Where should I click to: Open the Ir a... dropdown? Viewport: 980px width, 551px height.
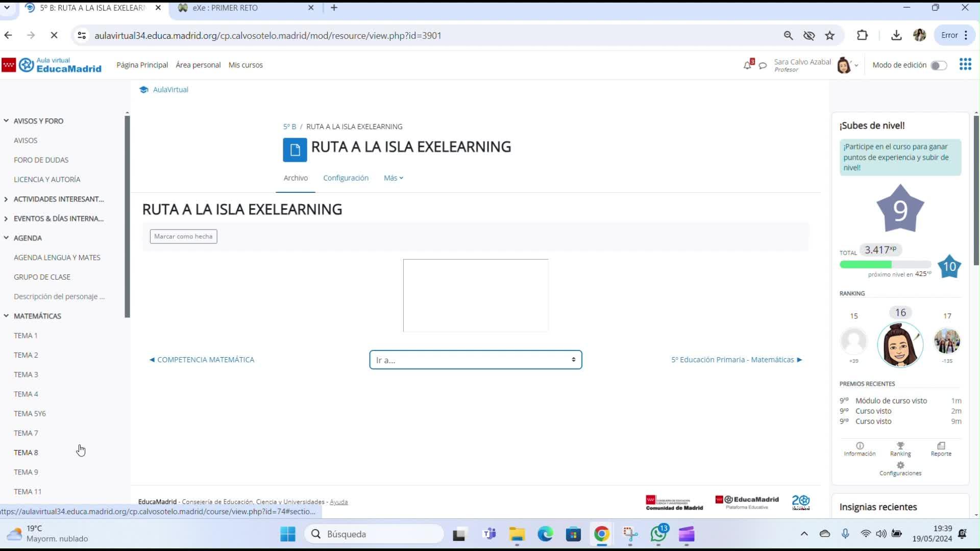click(475, 360)
